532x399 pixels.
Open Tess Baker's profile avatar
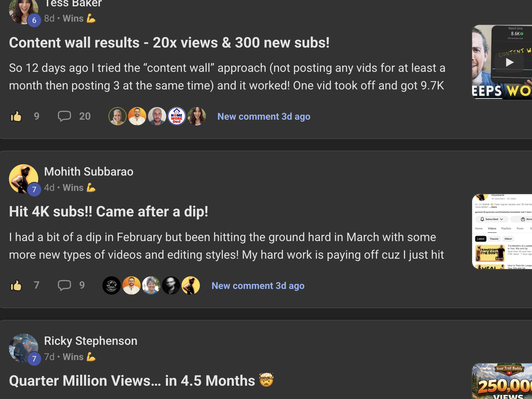[24, 11]
